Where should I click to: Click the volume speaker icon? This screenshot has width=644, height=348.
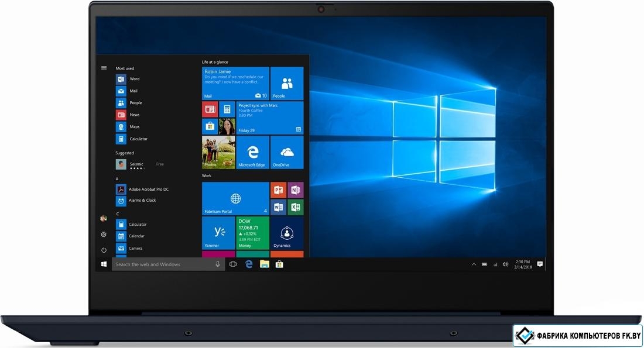tap(505, 264)
